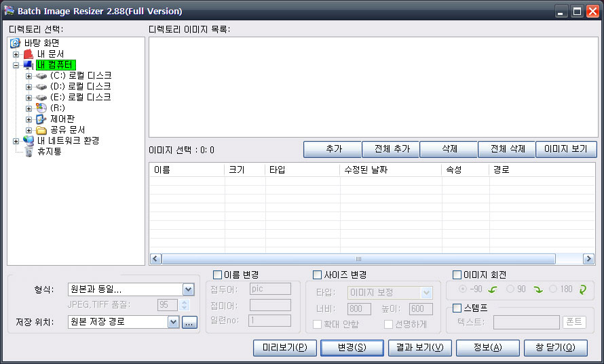Click the 너비 width input field
604x364 pixels.
359,309
